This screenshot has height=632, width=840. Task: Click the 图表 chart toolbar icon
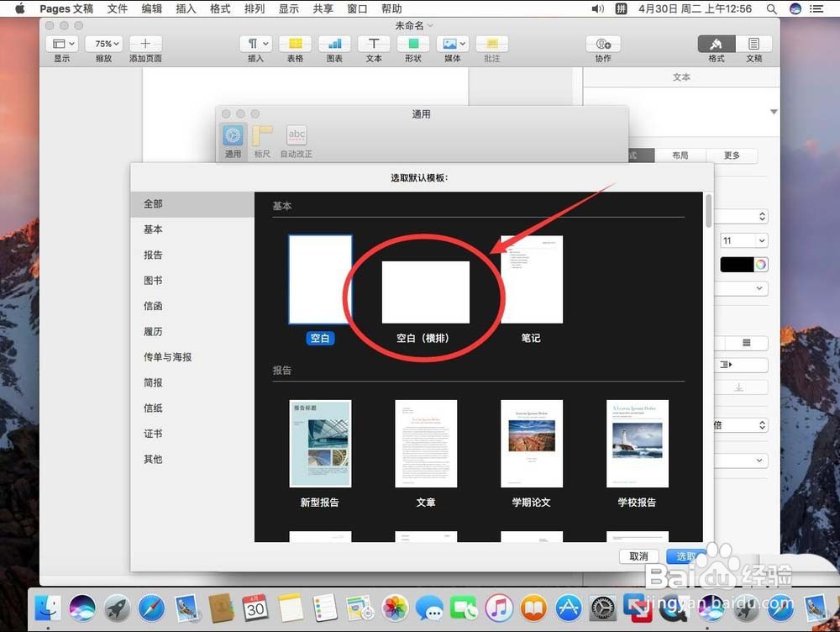click(x=334, y=44)
